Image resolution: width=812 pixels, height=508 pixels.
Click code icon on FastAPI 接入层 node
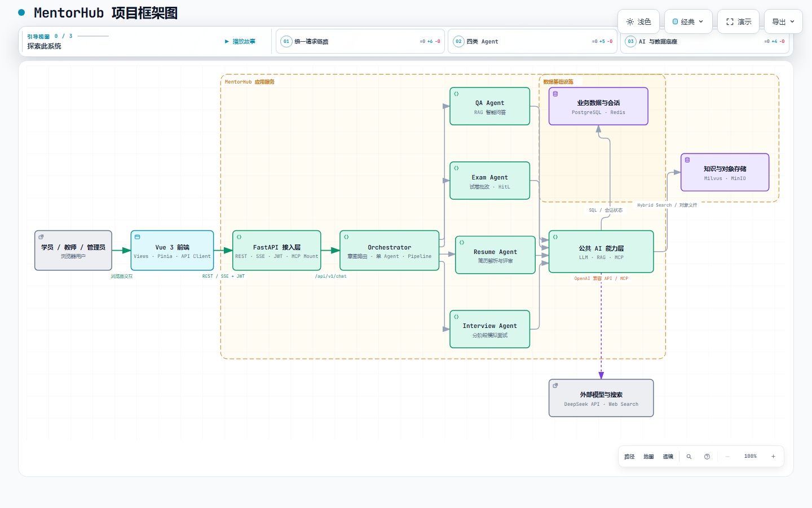coord(239,237)
